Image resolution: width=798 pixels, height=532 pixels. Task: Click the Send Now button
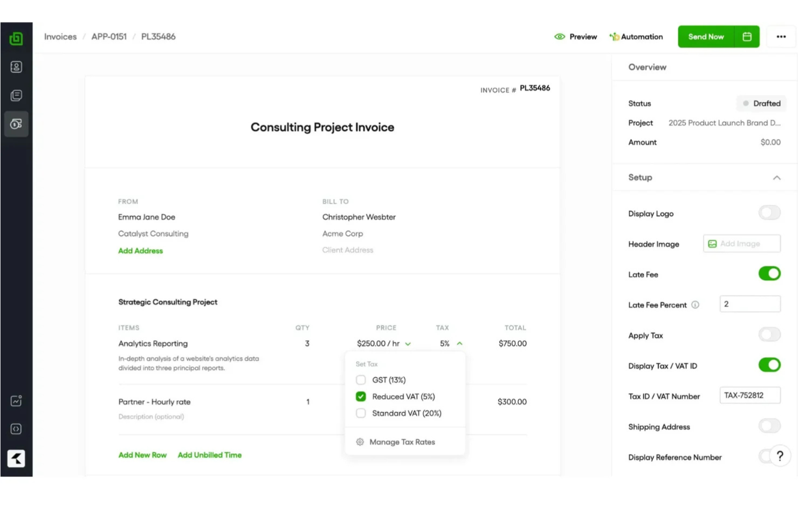[706, 36]
